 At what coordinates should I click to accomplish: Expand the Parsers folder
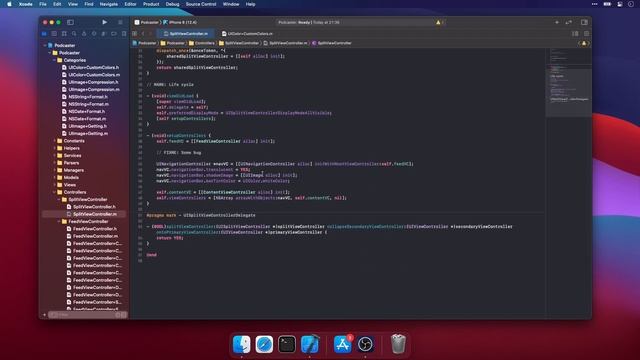point(54,163)
